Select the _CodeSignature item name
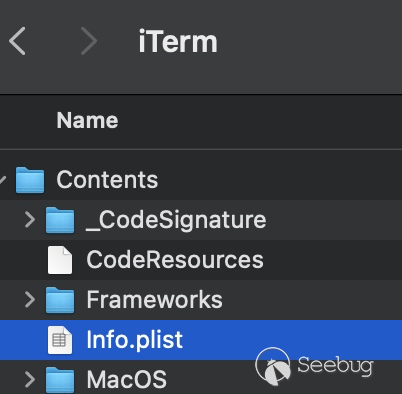 tap(176, 220)
